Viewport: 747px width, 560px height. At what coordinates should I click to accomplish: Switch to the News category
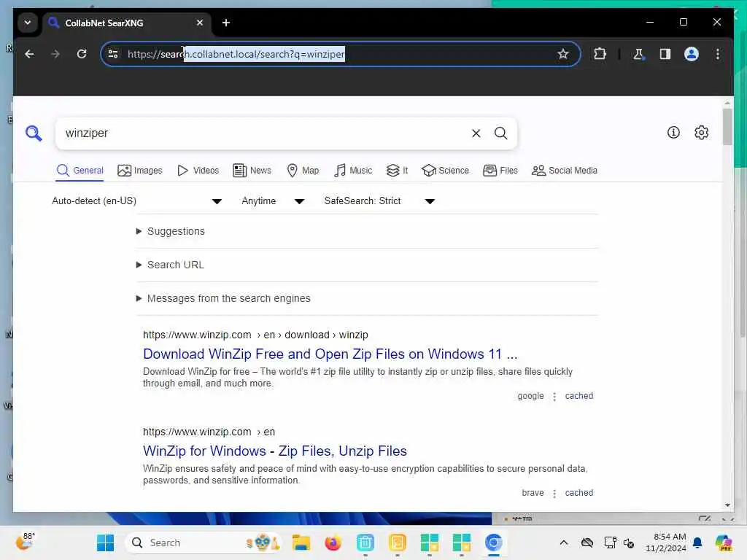click(x=252, y=171)
